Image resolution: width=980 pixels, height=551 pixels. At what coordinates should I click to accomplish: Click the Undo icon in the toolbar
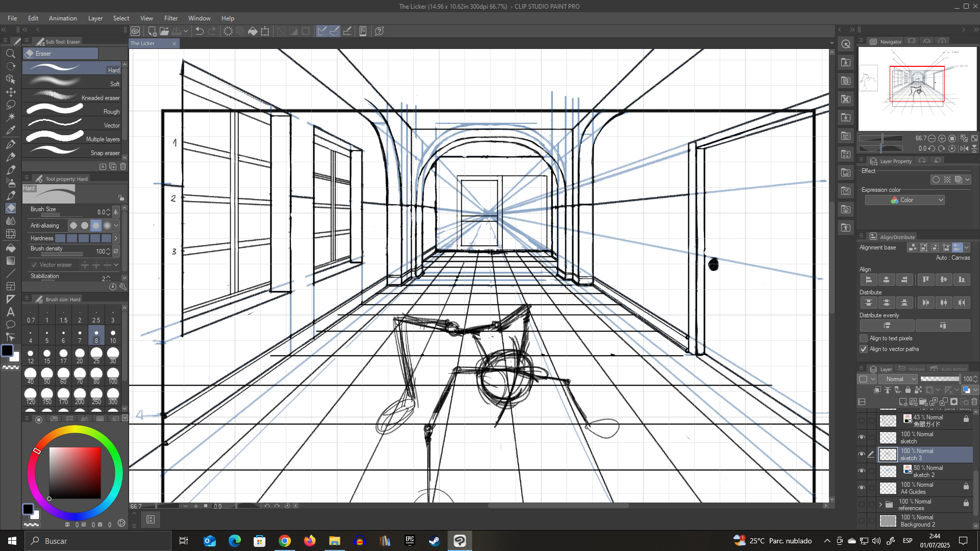pos(198,31)
